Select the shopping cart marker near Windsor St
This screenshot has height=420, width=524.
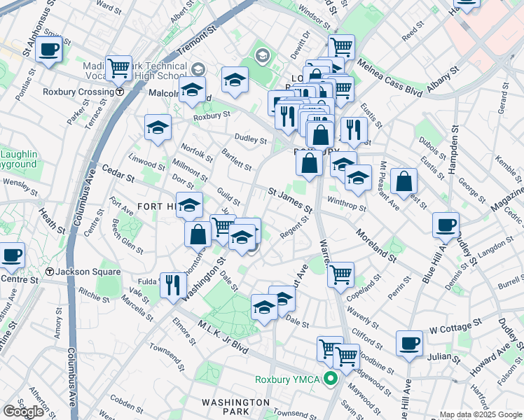click(x=341, y=48)
